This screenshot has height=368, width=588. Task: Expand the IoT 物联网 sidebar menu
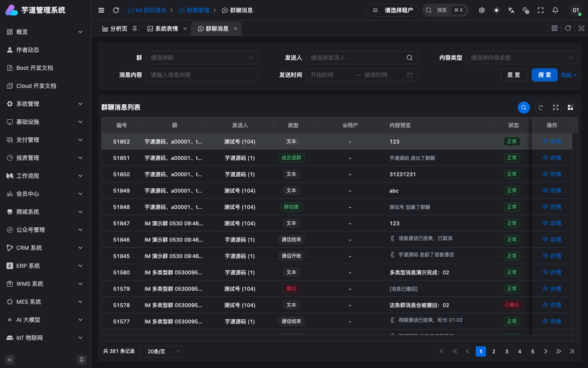45,338
